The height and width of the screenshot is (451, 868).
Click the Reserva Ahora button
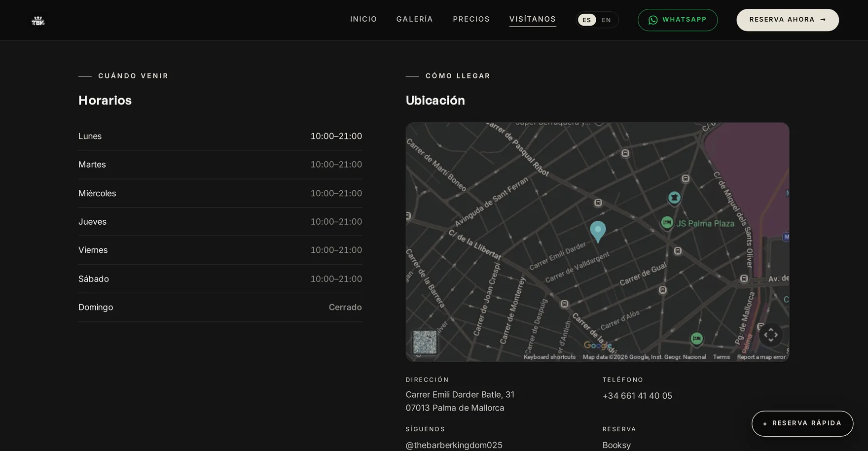point(788,20)
